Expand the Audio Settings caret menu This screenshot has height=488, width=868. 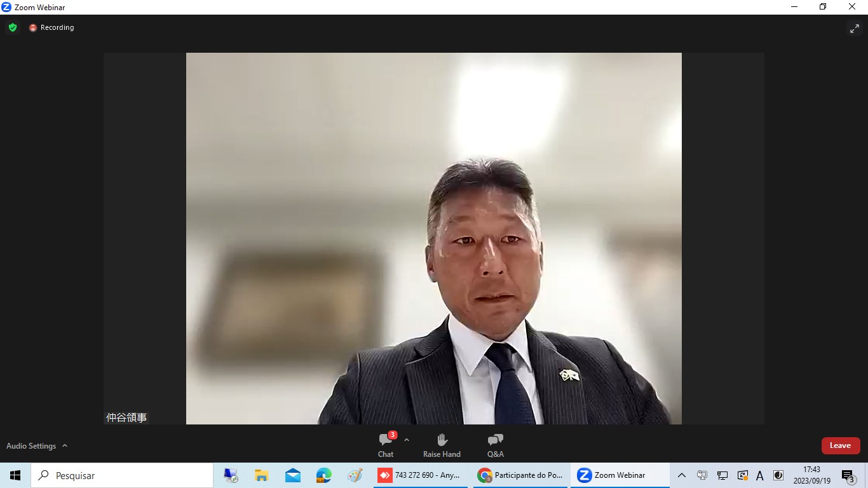65,446
